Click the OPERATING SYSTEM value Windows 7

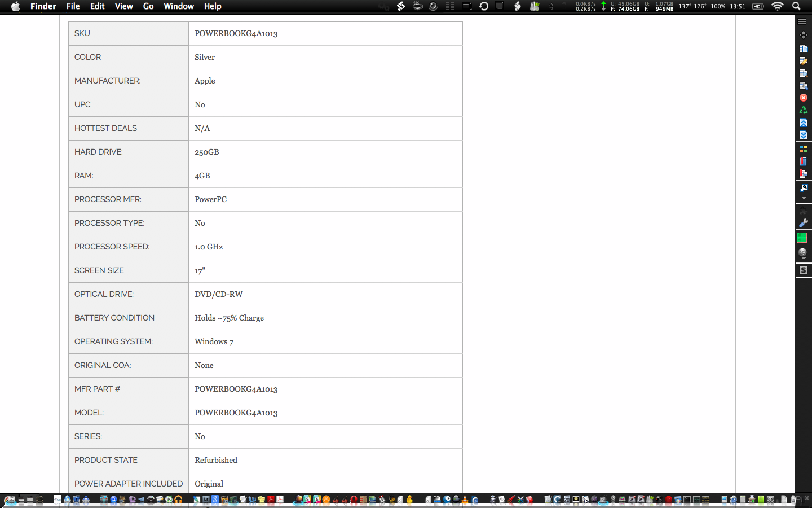(x=214, y=341)
